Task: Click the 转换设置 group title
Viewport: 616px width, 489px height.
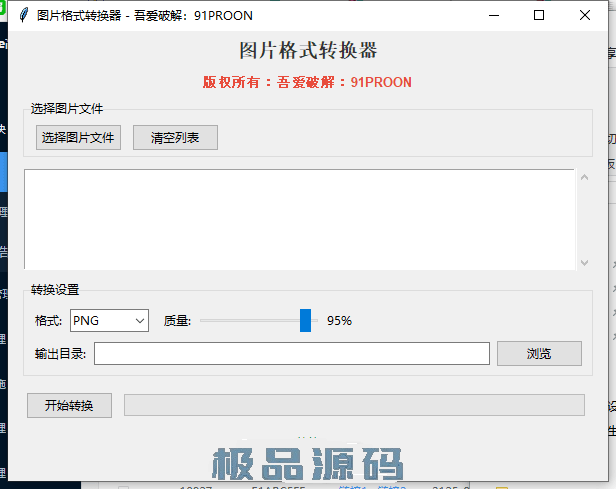Action: [55, 290]
